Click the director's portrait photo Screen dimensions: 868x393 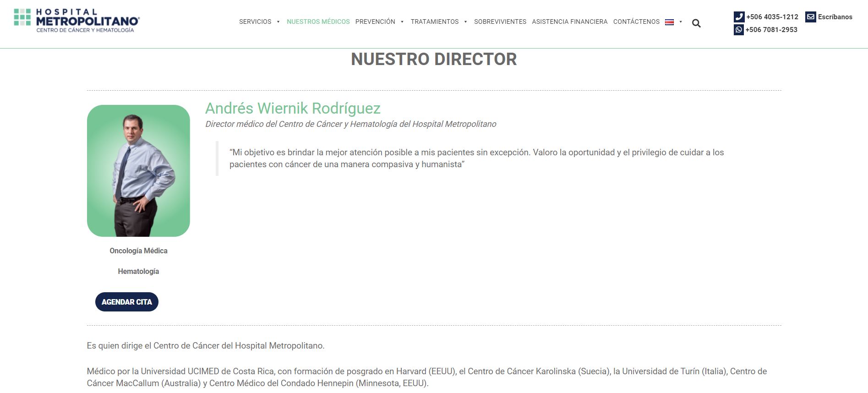(x=138, y=171)
